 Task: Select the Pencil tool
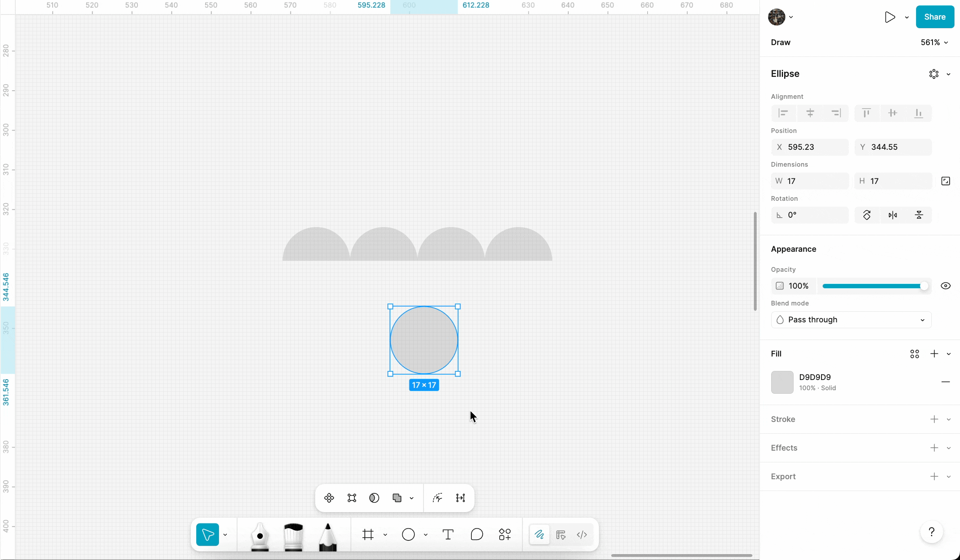click(328, 535)
